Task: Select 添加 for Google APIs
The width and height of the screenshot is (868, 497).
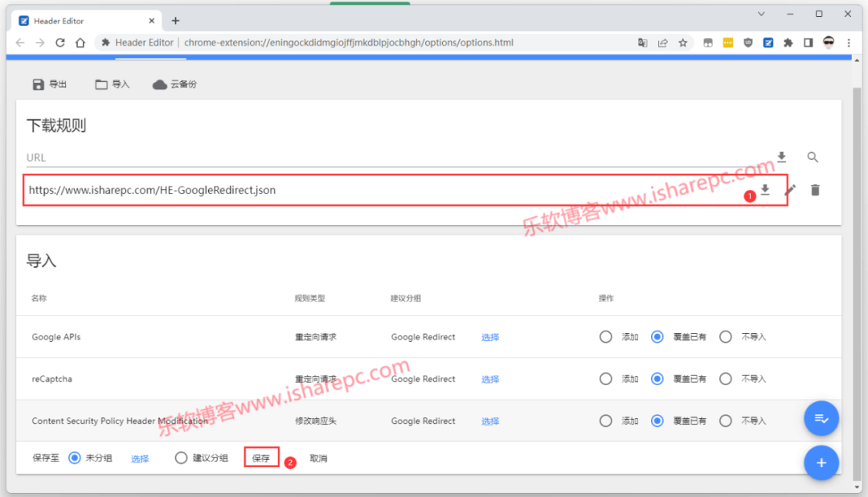Action: click(x=606, y=337)
